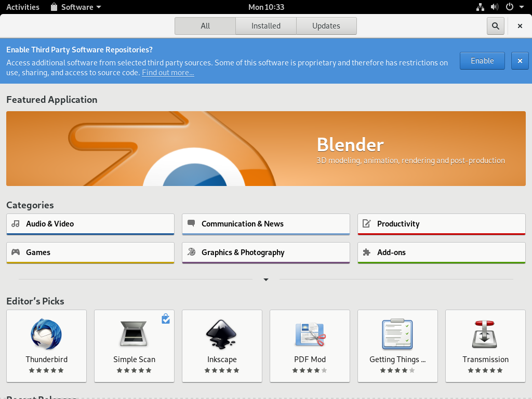The height and width of the screenshot is (399, 532).
Task: Open the featured Blender banner
Action: [266, 149]
